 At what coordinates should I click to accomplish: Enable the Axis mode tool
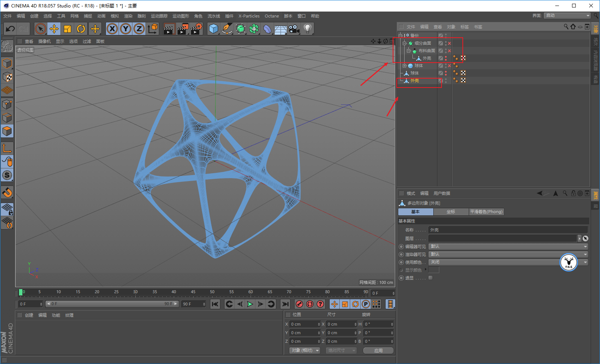(x=7, y=148)
